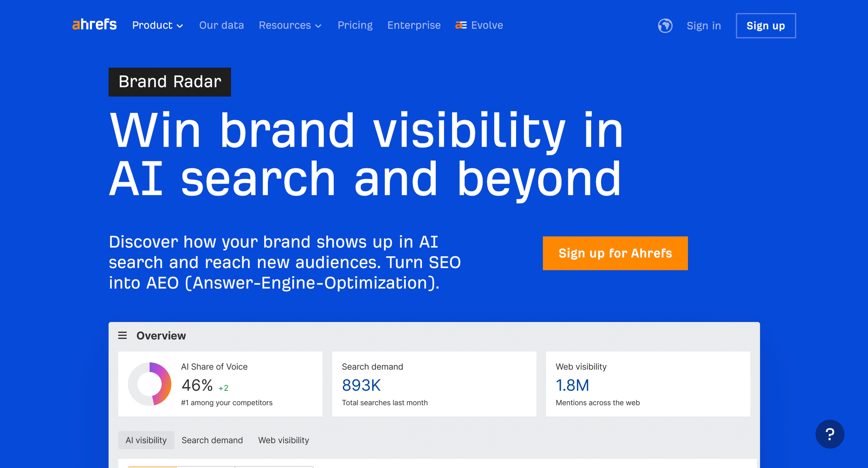Open the Pricing page
The image size is (868, 468).
tap(355, 25)
